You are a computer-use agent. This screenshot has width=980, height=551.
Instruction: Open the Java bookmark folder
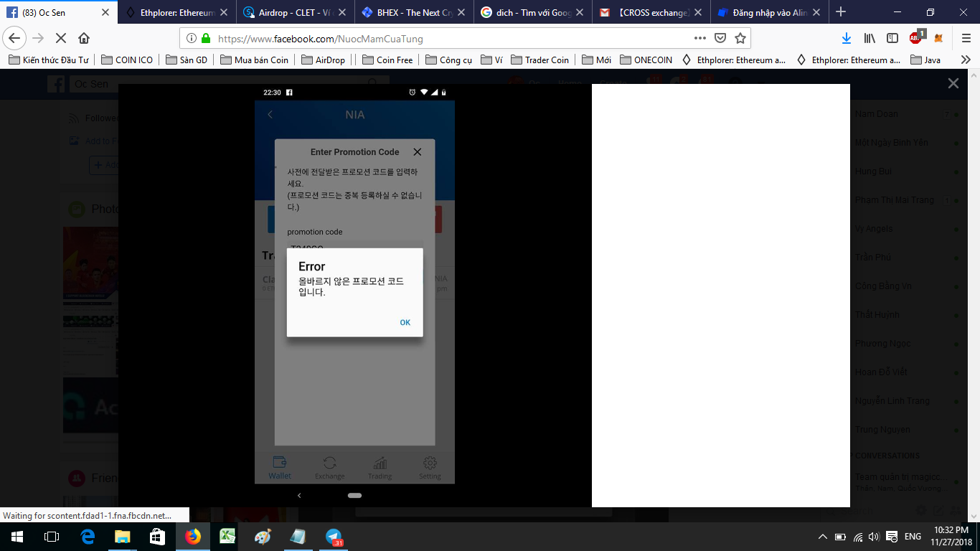click(x=925, y=60)
